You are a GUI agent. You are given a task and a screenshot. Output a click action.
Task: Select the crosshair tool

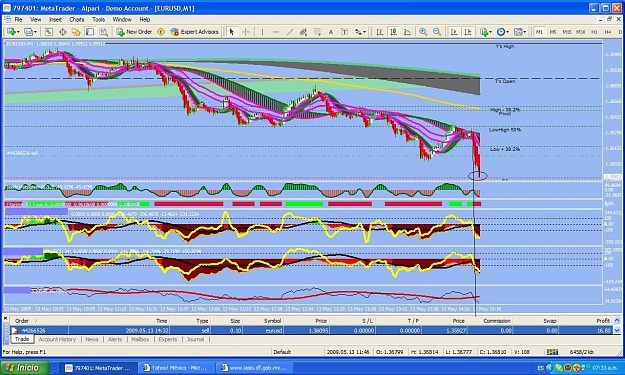click(x=246, y=32)
